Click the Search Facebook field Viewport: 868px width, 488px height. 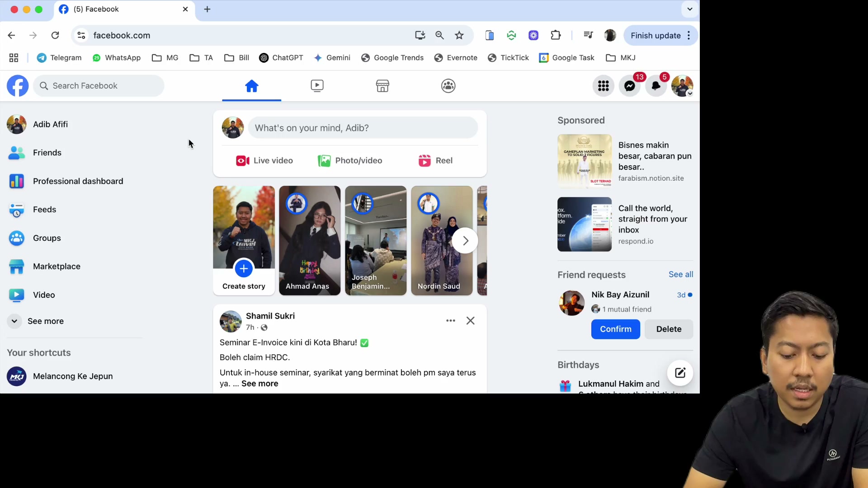coord(99,86)
